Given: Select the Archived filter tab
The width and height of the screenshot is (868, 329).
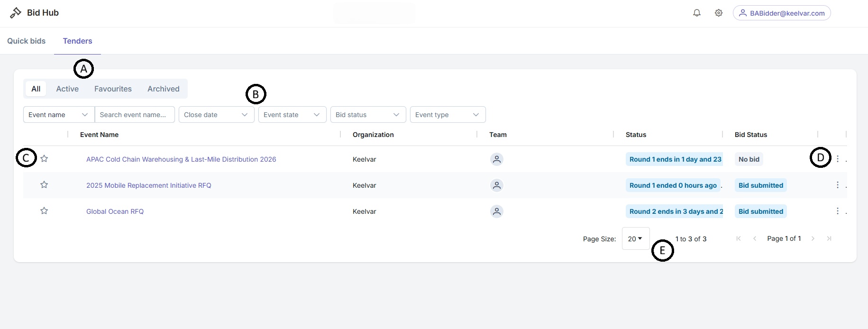Looking at the screenshot, I should 164,89.
